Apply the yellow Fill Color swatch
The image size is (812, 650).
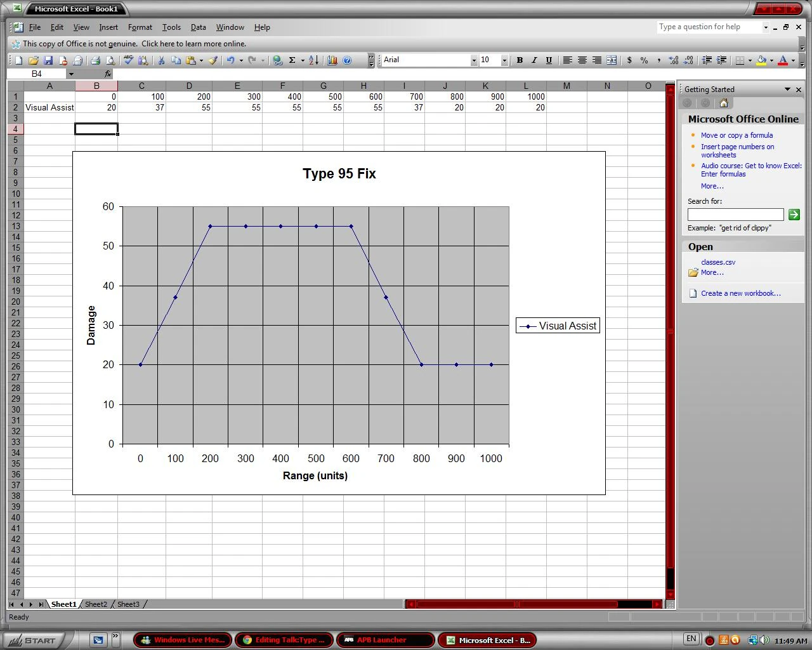click(762, 60)
